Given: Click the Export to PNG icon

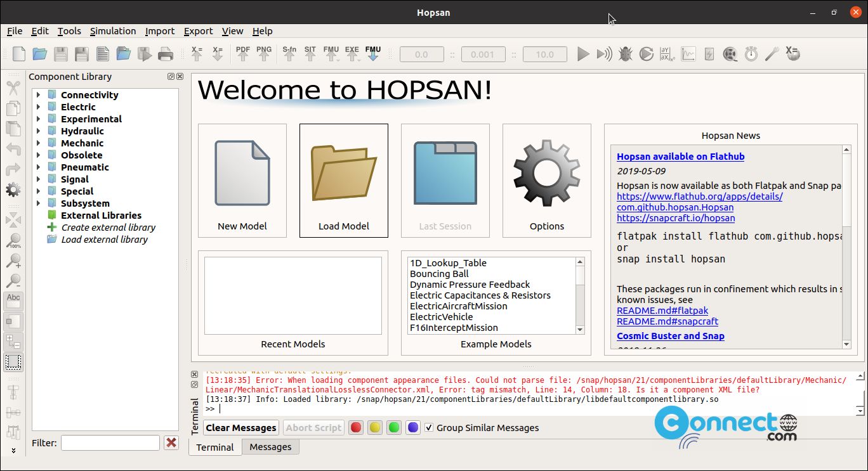Looking at the screenshot, I should 264,54.
